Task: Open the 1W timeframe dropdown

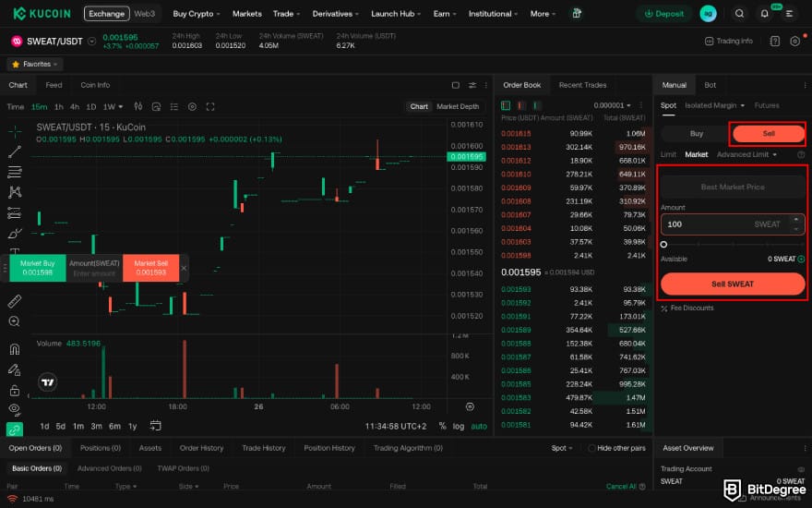Action: tap(113, 106)
